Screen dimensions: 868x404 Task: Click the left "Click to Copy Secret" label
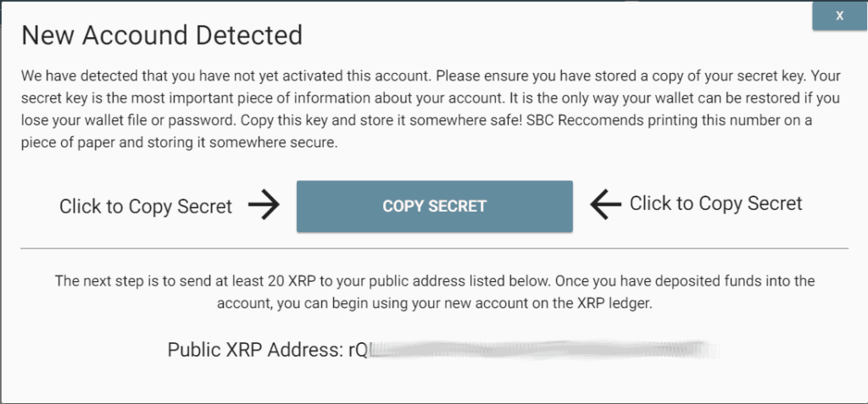coord(145,207)
